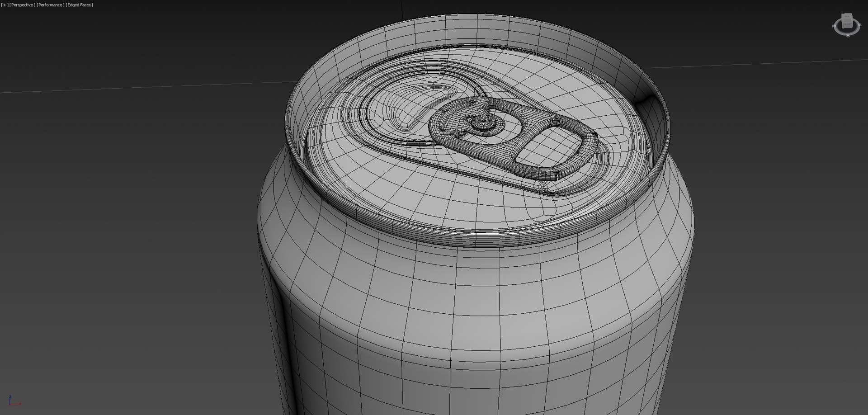Click the S compass label on ViewCube ring
868x415 pixels.
(x=848, y=35)
